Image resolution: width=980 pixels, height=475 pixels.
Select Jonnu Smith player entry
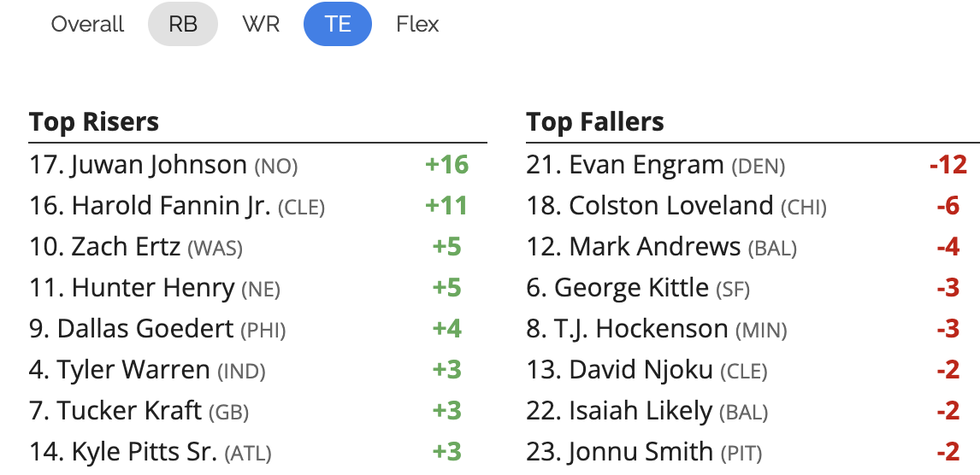pos(641,452)
